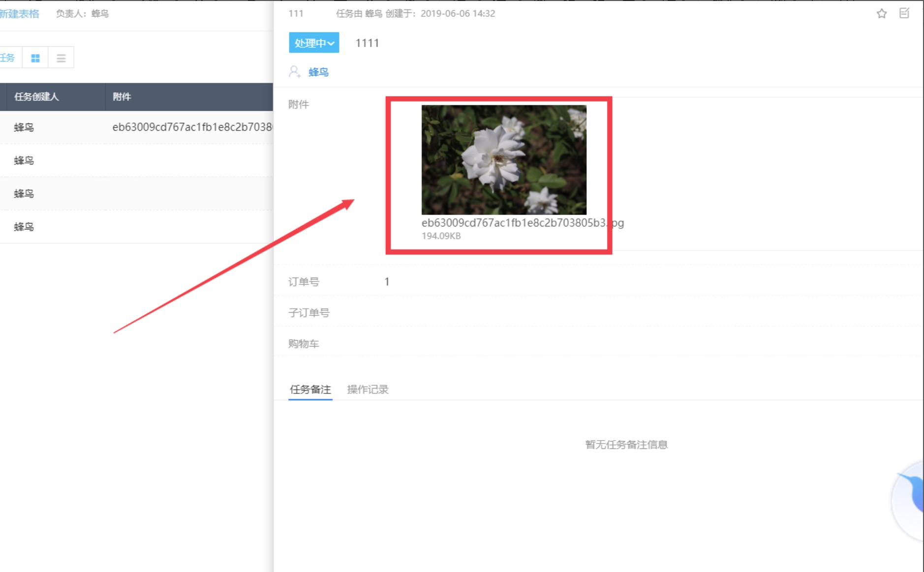Open the hummingbird assistant floating icon
Viewport: 924px width, 572px height.
pyautogui.click(x=910, y=500)
